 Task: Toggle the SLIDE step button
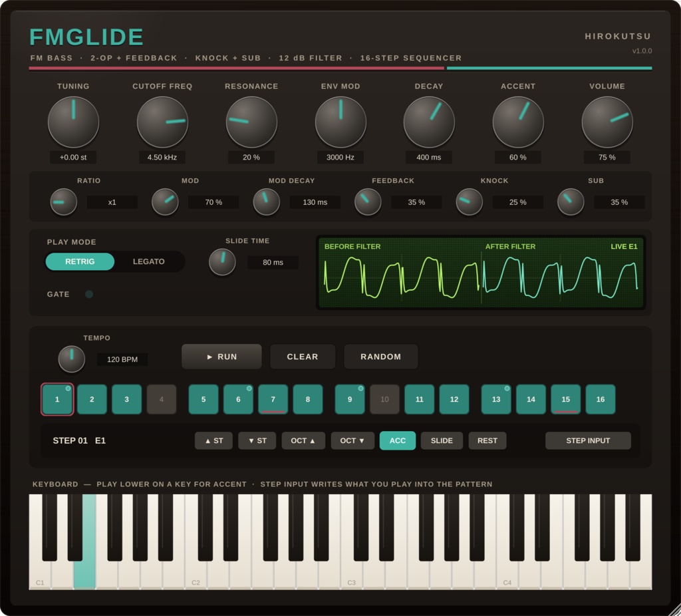(442, 440)
